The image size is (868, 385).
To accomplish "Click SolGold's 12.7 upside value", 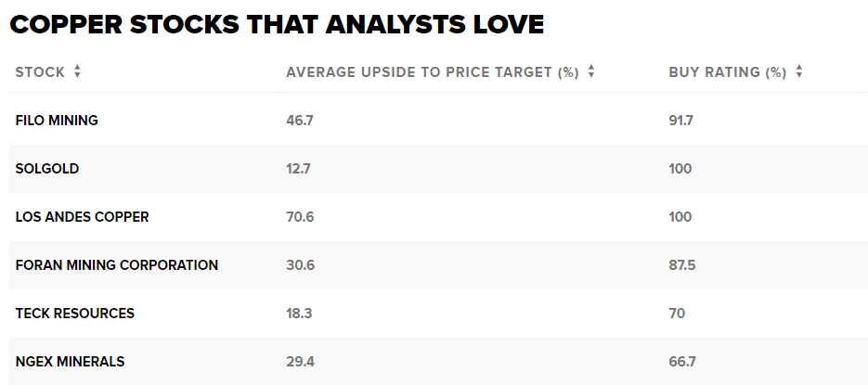I will click(x=298, y=169).
